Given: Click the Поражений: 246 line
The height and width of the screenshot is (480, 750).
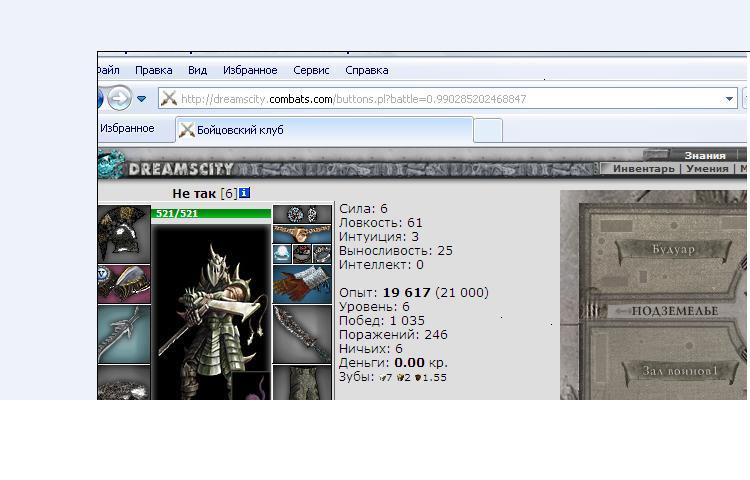Looking at the screenshot, I should pyautogui.click(x=393, y=334).
